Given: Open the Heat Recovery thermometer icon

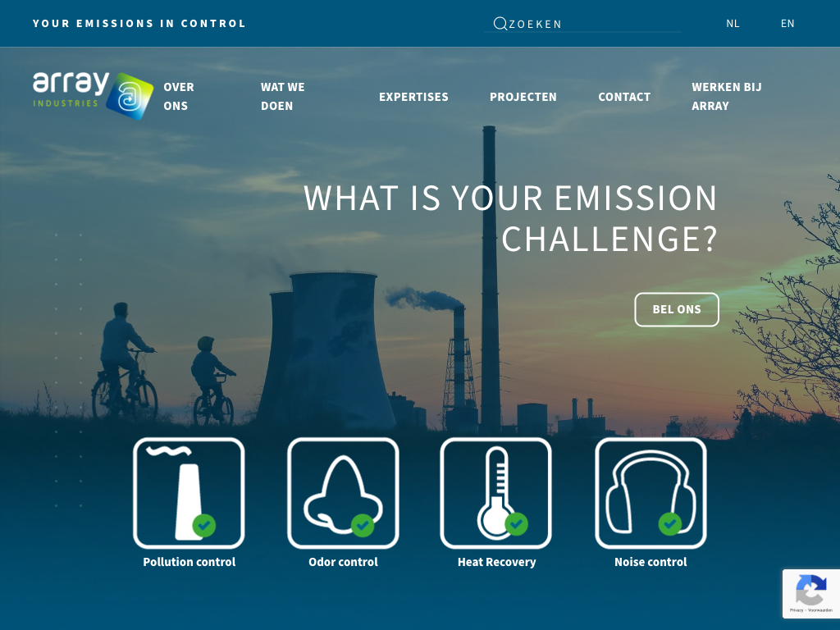Looking at the screenshot, I should point(496,492).
